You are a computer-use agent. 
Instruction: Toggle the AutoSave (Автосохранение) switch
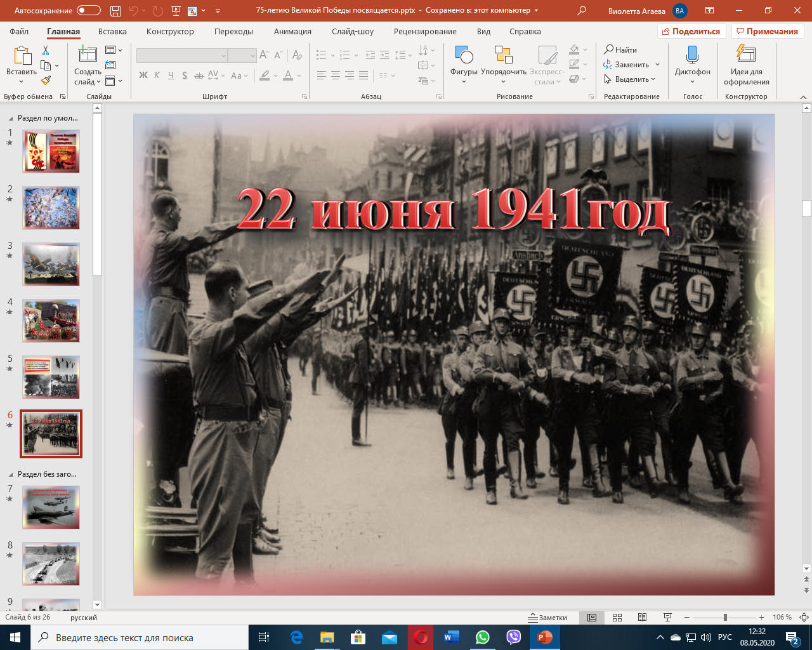click(x=88, y=11)
